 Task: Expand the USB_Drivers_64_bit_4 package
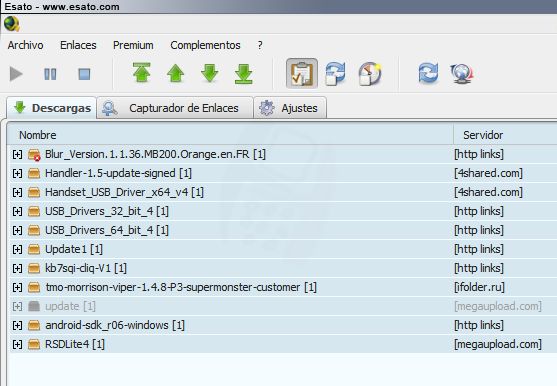(17, 230)
